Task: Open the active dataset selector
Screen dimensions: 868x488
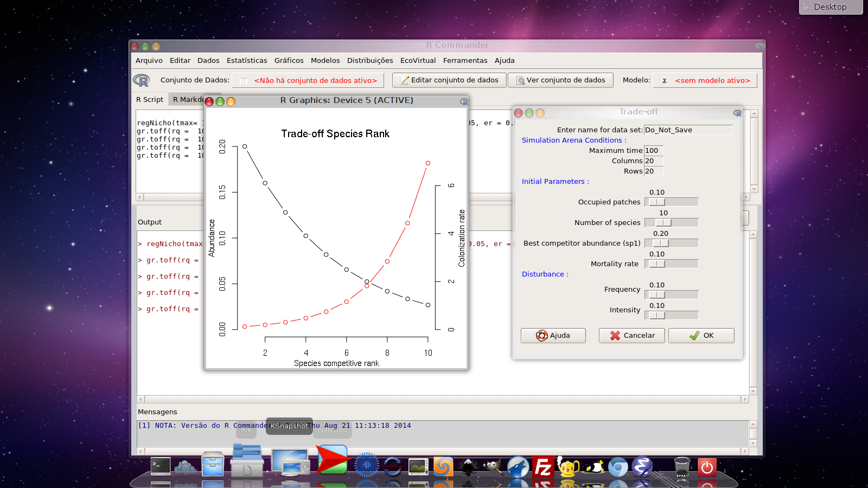Action: point(308,81)
